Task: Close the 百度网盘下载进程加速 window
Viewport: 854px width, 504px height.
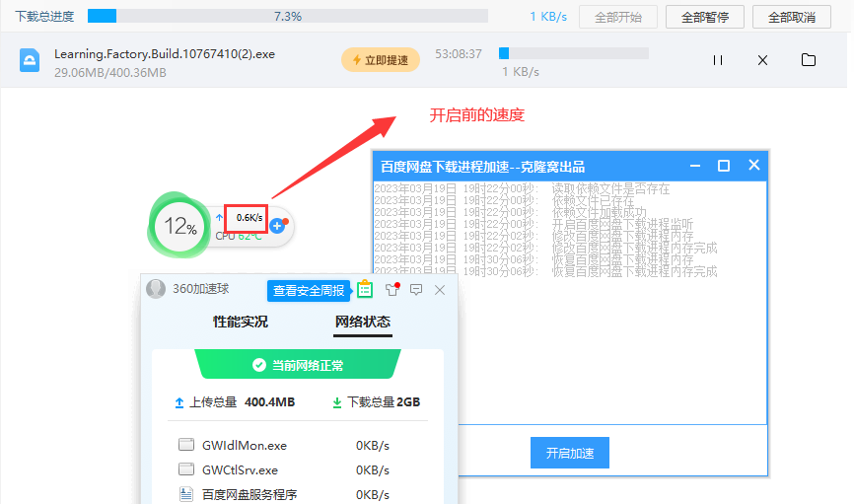Action: coord(753,165)
